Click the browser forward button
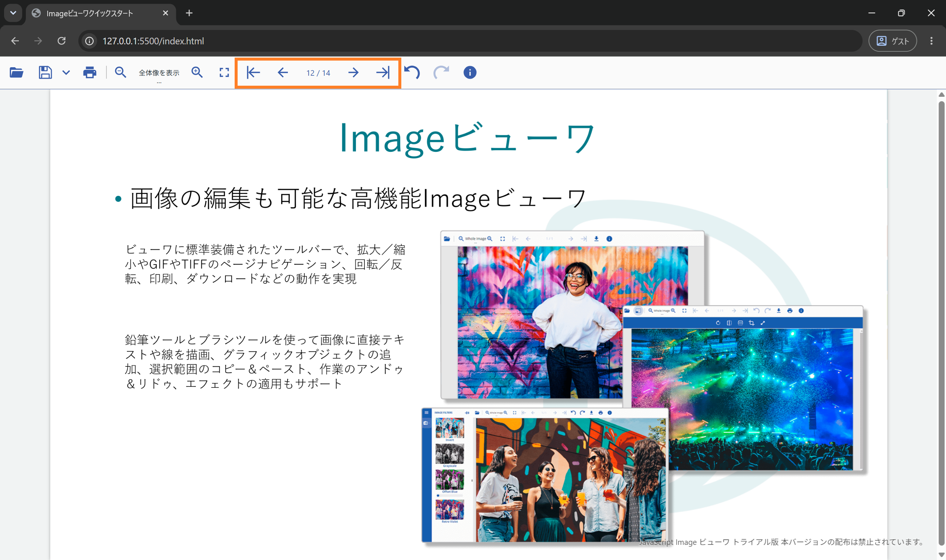 38,41
